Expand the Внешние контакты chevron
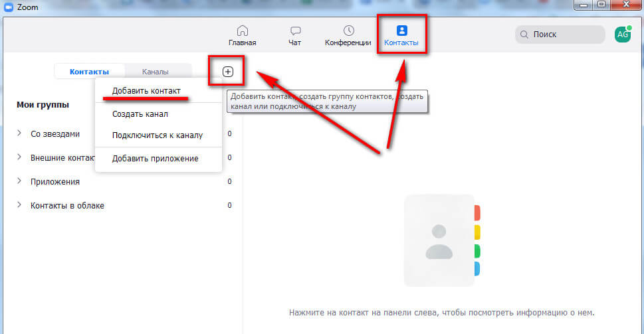The height and width of the screenshot is (334, 644). (x=19, y=157)
